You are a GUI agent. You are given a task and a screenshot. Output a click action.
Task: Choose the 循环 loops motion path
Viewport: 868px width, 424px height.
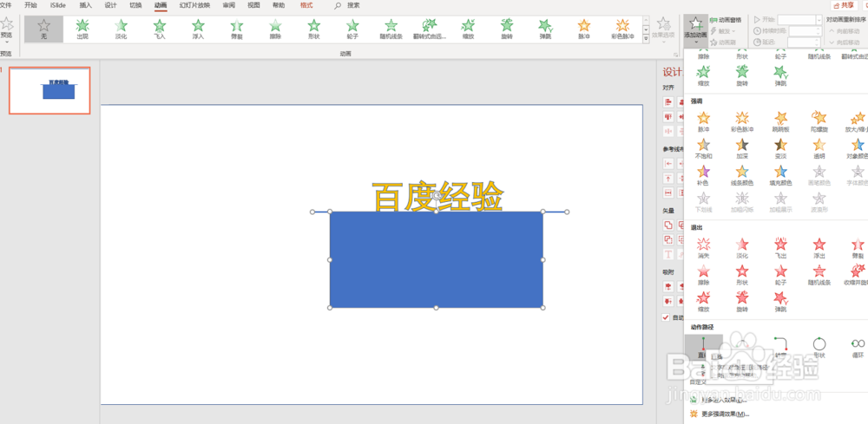coord(858,347)
